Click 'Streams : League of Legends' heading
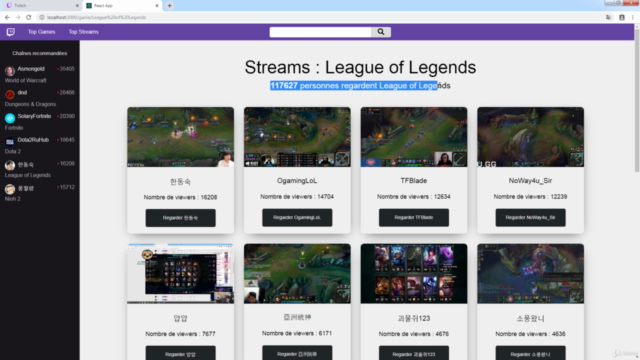 (360, 67)
